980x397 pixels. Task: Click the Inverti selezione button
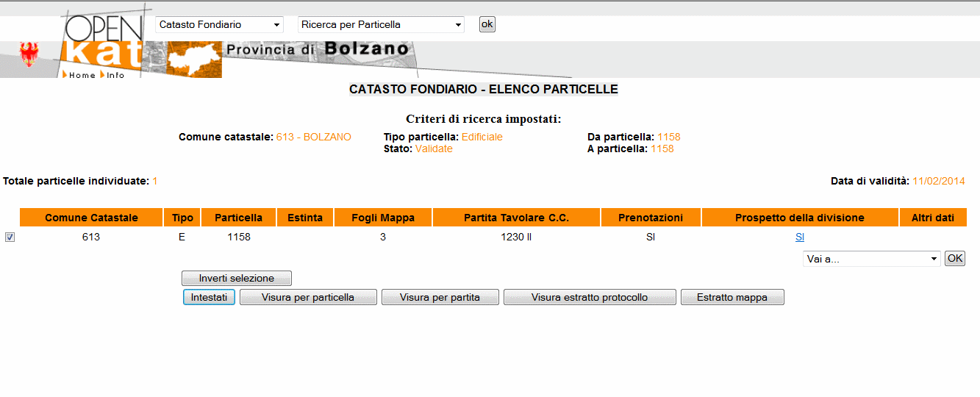click(236, 279)
